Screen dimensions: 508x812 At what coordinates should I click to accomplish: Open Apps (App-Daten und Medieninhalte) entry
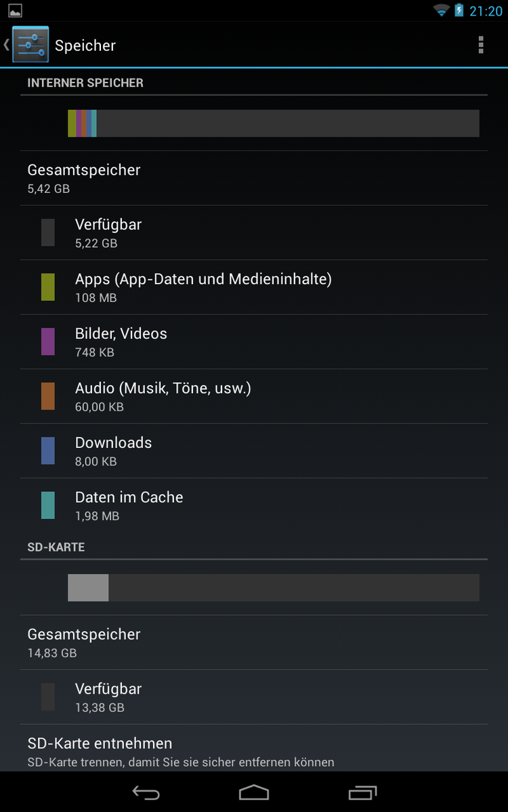[x=254, y=287]
